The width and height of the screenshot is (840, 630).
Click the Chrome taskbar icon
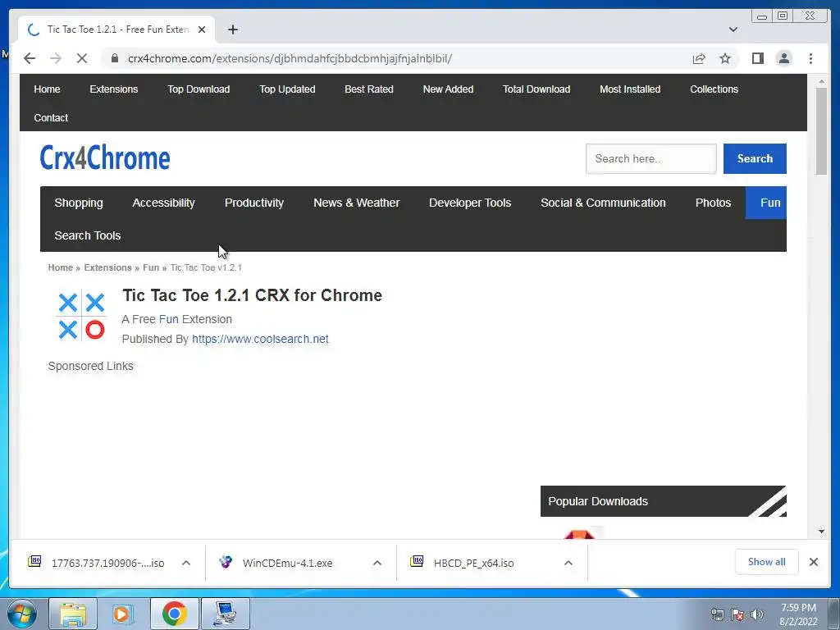(x=174, y=614)
